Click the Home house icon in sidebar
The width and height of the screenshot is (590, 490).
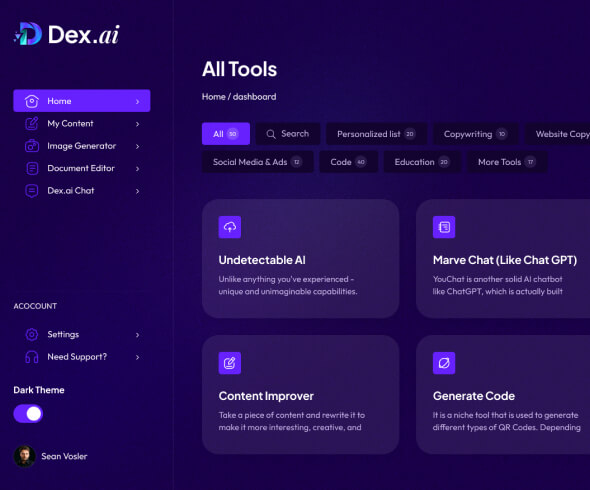[32, 101]
